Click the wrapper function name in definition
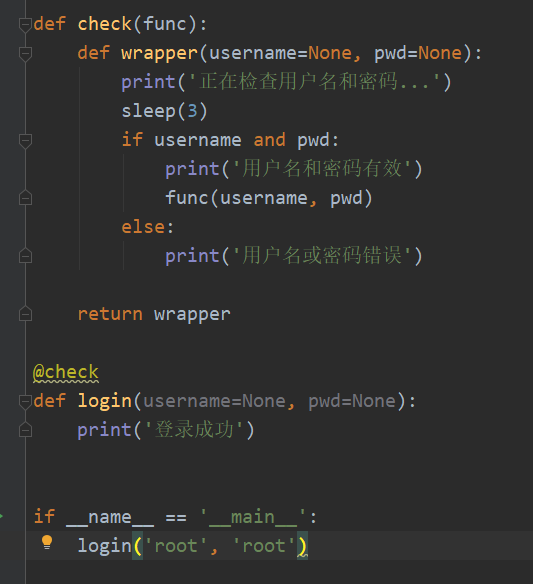Image resolution: width=533 pixels, height=584 pixels. 159,53
